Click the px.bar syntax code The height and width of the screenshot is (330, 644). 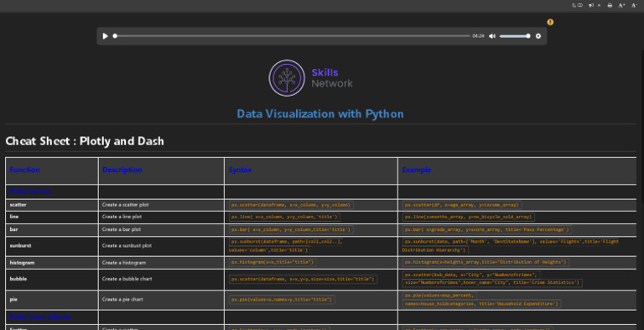click(x=291, y=229)
